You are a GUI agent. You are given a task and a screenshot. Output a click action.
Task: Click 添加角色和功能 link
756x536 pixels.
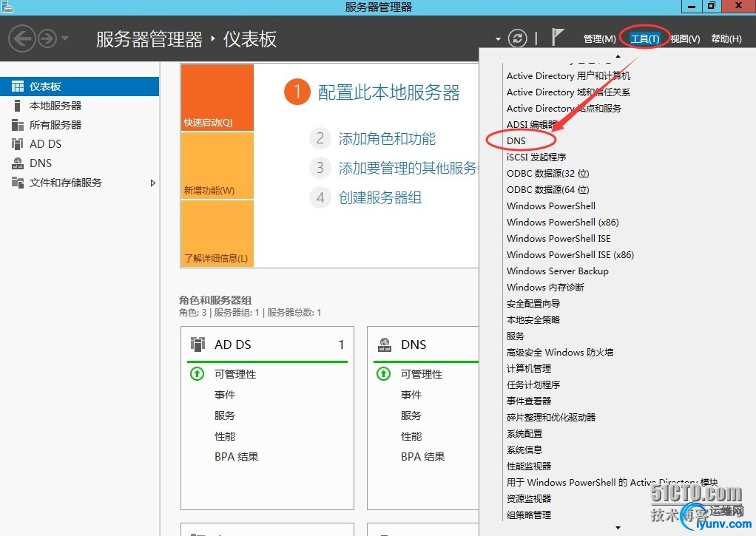[387, 139]
